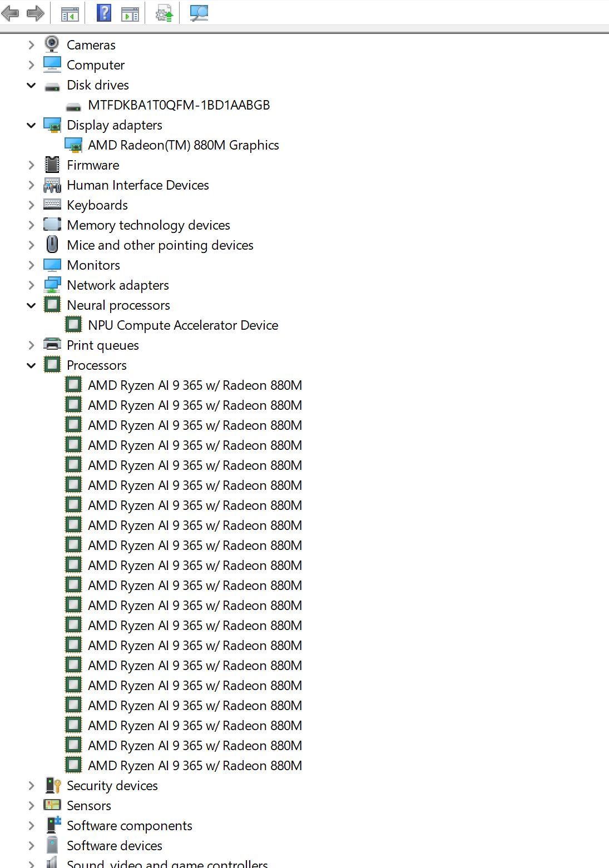Select NPU Compute Accelerator Device entry
Image resolution: width=609 pixels, height=868 pixels.
(x=183, y=325)
